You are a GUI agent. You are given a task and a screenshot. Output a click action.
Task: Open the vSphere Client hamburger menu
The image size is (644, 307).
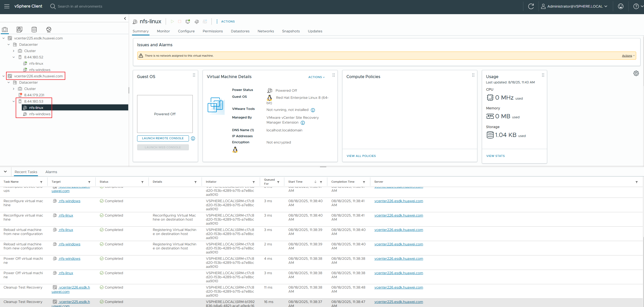pos(7,6)
